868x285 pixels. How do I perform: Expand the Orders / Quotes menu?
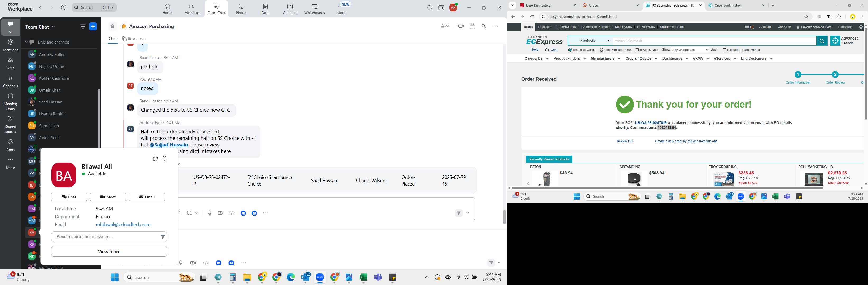pyautogui.click(x=641, y=59)
